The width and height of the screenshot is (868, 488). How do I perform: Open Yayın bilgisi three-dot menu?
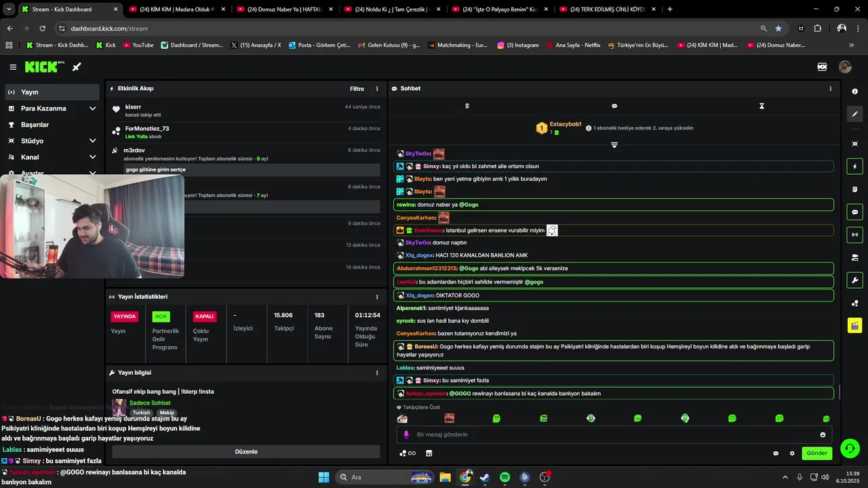377,373
